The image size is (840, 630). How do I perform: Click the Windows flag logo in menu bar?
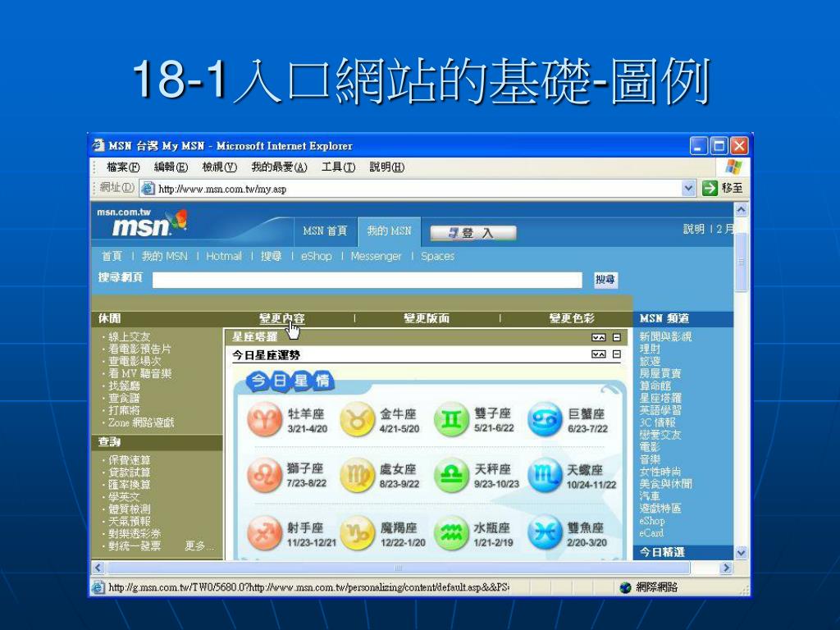(x=733, y=167)
